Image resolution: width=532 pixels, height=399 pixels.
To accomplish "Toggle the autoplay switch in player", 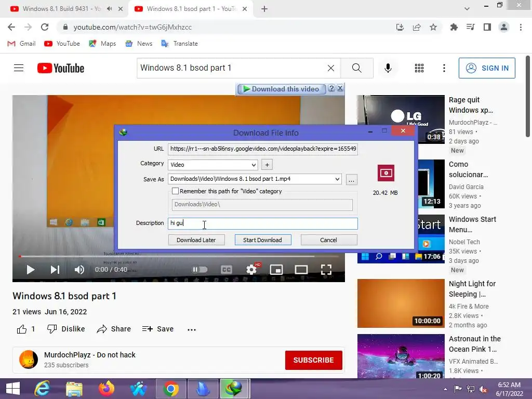I will pyautogui.click(x=200, y=270).
